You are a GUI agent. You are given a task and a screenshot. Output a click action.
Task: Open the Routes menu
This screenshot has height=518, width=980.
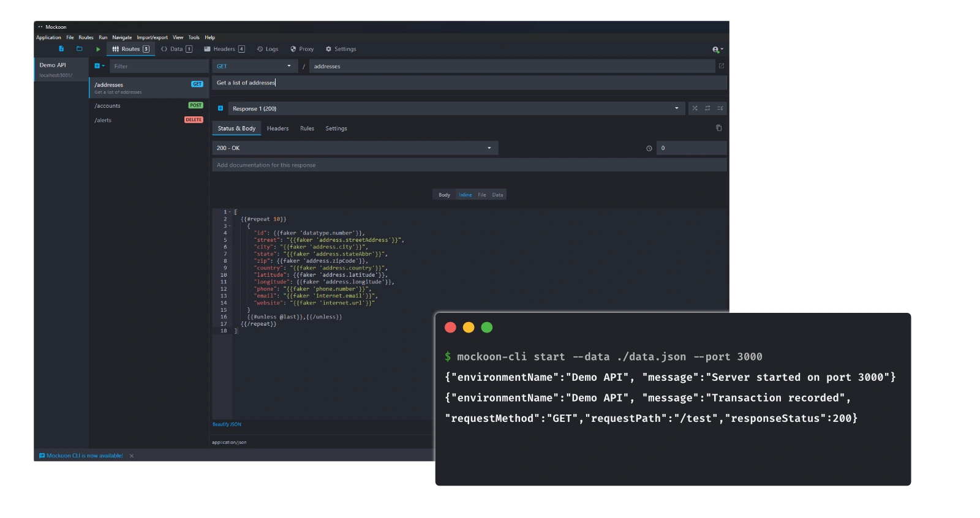click(86, 37)
